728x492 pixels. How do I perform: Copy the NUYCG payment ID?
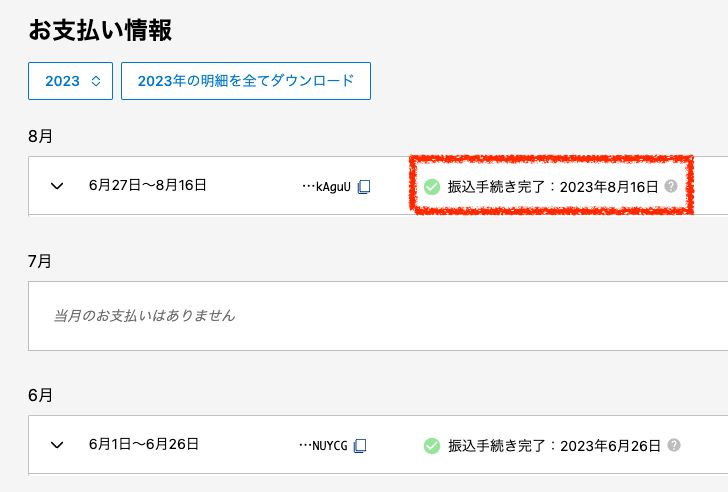coord(360,446)
